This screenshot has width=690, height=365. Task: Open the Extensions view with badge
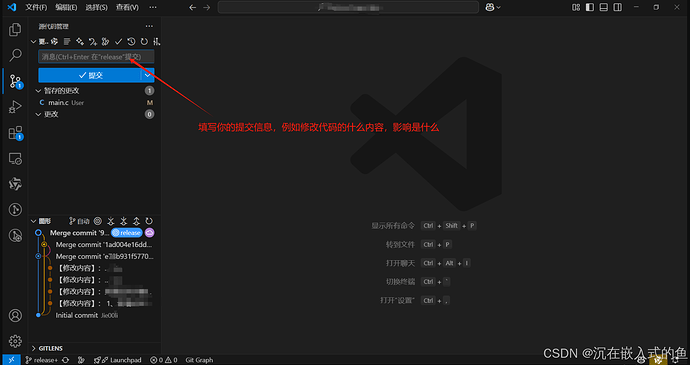pos(15,133)
